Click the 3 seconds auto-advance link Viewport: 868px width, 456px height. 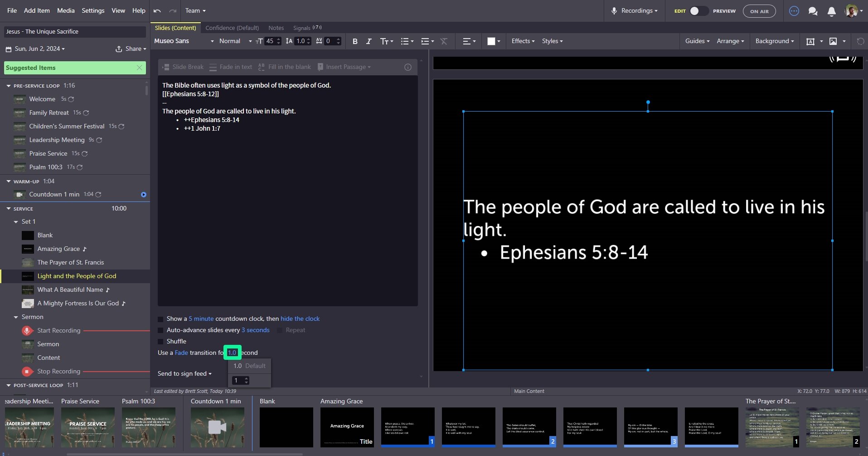(256, 330)
